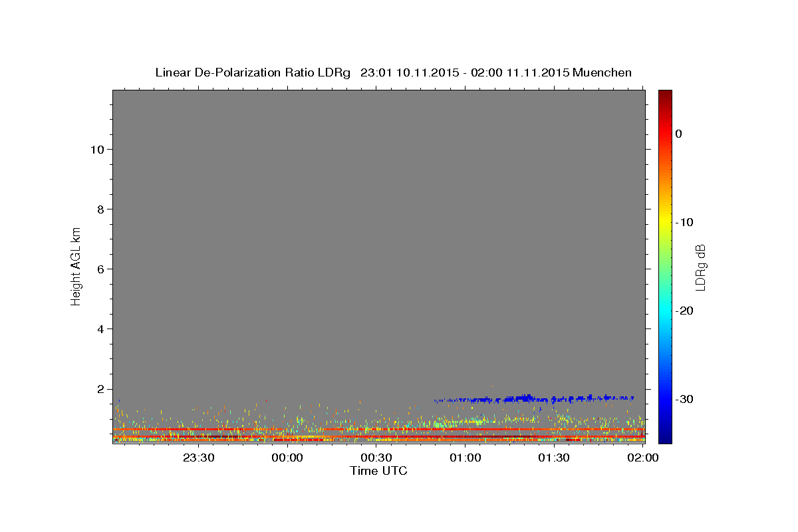Click the 01:00 time tick label
The image size is (798, 532).
[x=465, y=458]
